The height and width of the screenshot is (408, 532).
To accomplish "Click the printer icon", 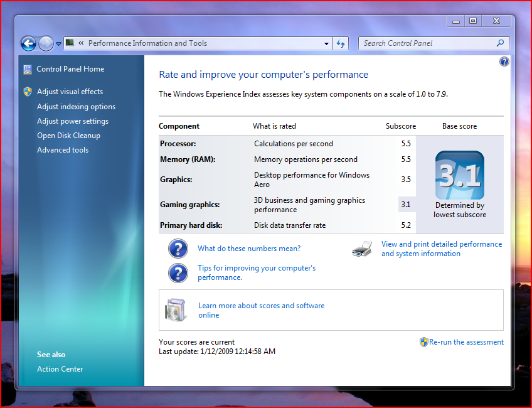I will 362,249.
